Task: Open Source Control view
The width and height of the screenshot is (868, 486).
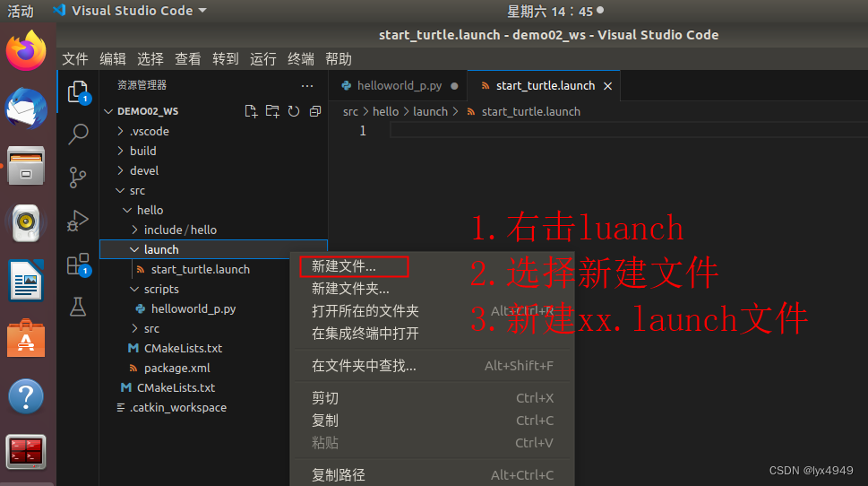Action: (78, 178)
